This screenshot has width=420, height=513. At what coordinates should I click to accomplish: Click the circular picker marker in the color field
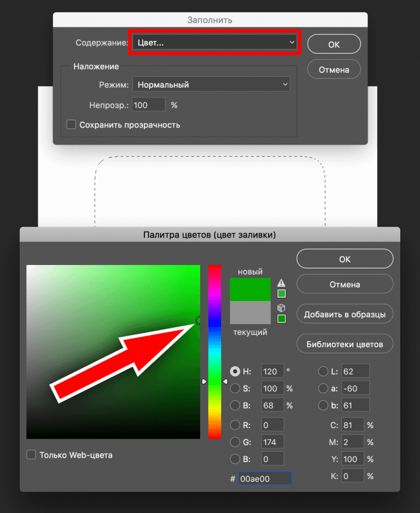point(199,320)
